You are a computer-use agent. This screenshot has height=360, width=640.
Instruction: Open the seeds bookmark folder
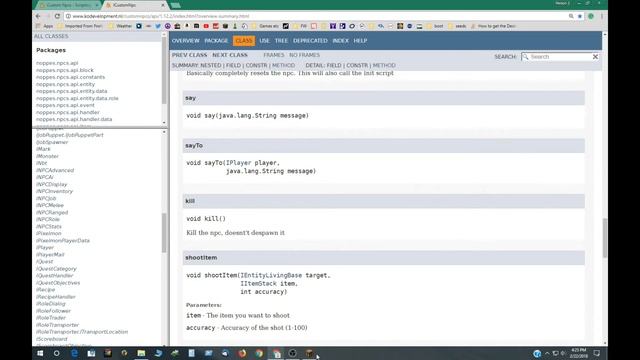pyautogui.click(x=457, y=26)
